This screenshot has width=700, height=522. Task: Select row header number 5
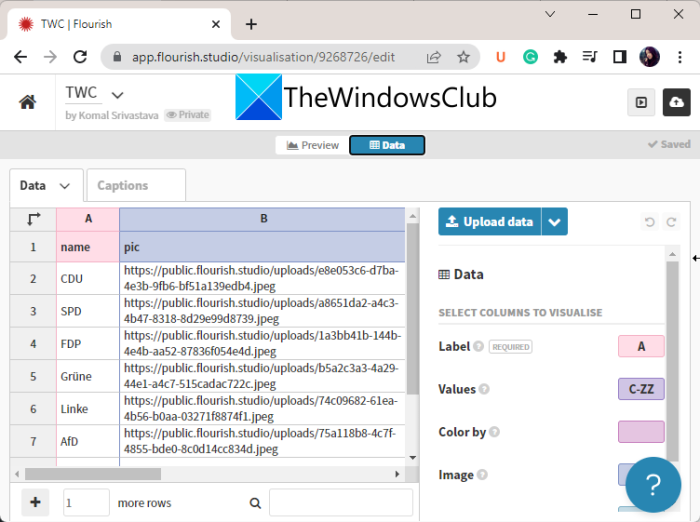[x=33, y=376]
